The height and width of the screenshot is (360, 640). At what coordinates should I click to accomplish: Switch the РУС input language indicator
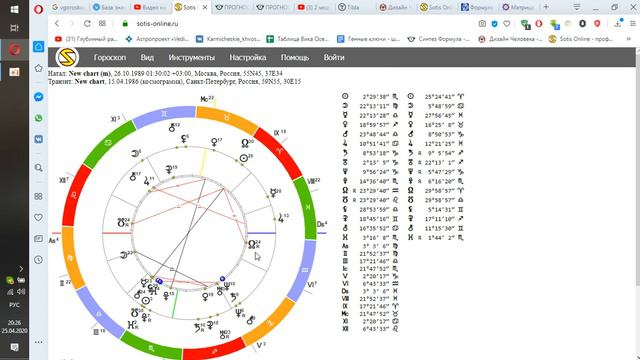point(14,305)
